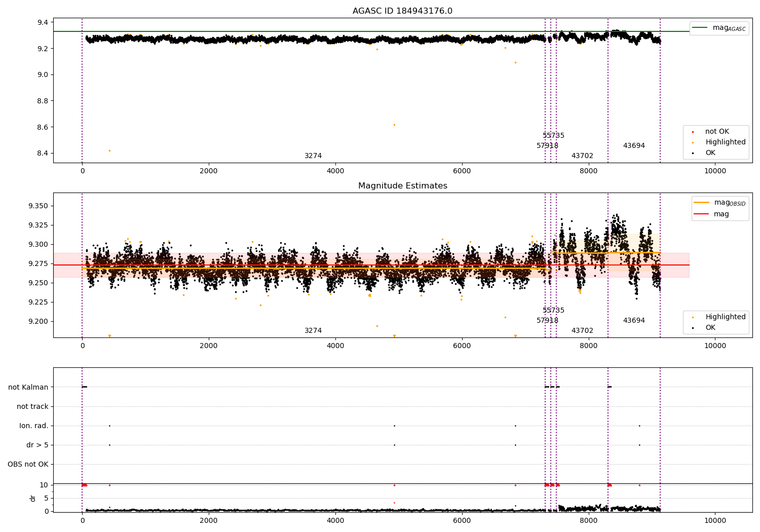Click OBSID label "43694" in middle plot
Viewport: 760px width, 532px height.
pos(634,321)
